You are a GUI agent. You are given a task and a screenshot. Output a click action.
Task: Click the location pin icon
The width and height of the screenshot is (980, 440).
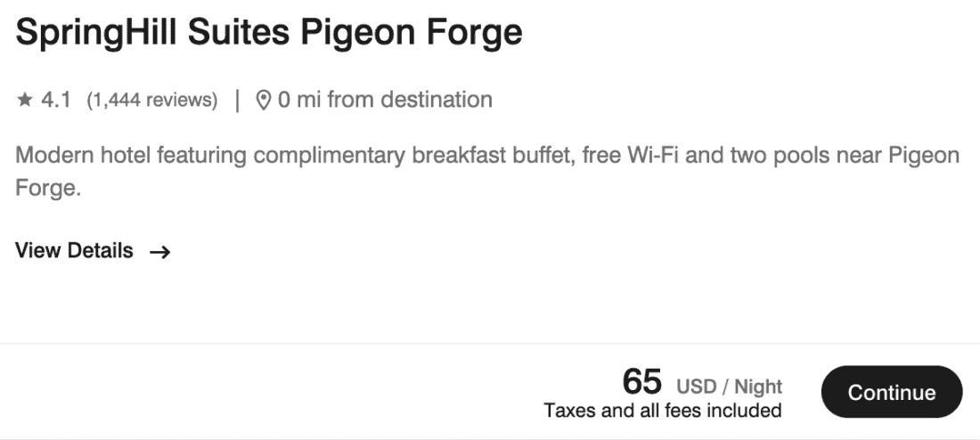(x=263, y=101)
